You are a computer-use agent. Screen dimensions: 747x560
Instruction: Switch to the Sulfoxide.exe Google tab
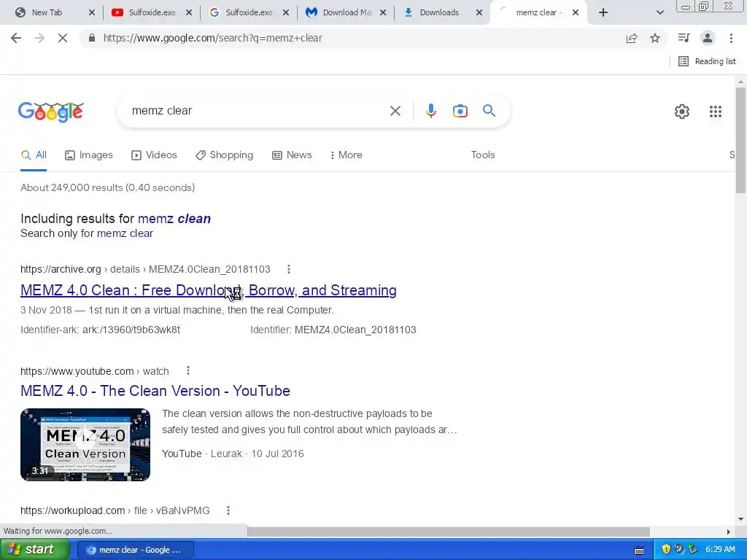click(249, 12)
